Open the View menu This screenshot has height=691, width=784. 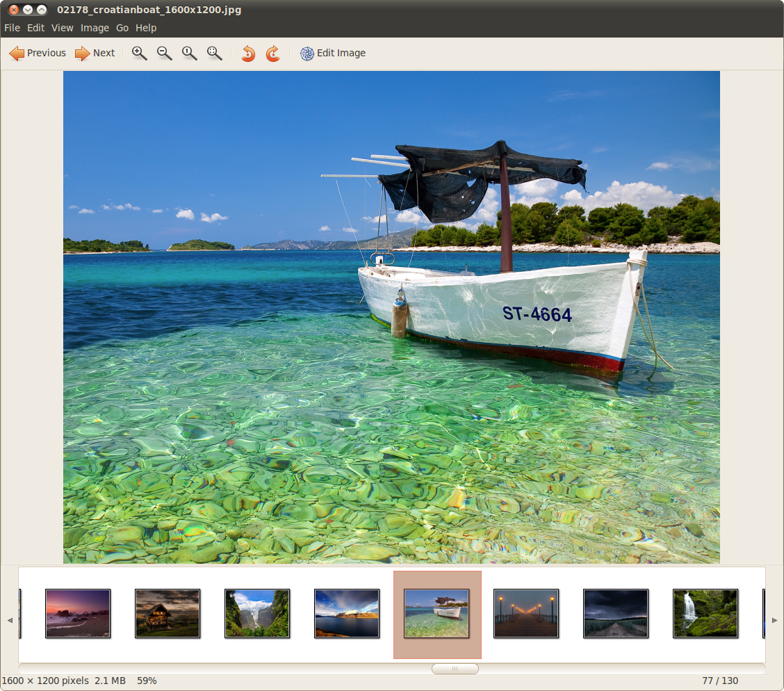point(62,28)
